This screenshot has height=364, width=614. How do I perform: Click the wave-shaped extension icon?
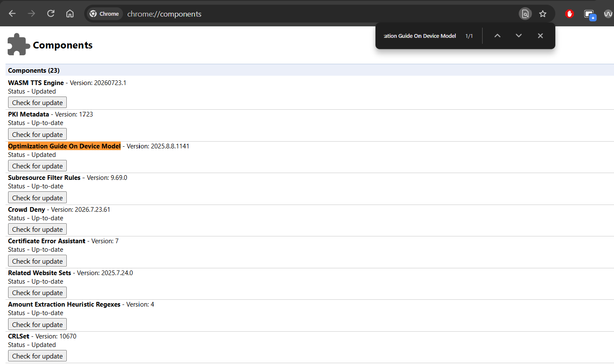tap(608, 14)
